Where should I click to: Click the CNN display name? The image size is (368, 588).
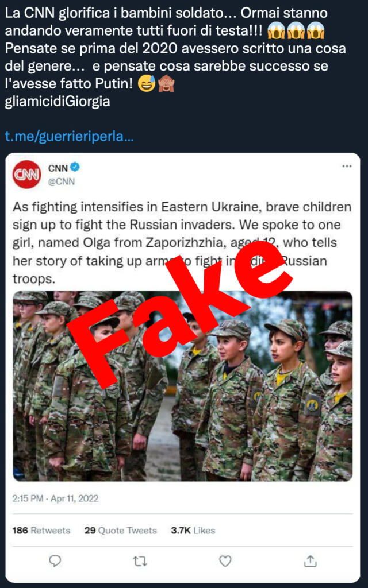pyautogui.click(x=58, y=168)
